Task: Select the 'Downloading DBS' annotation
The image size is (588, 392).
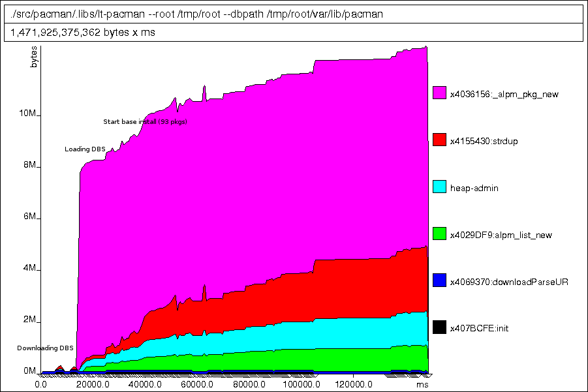Action: [45, 348]
